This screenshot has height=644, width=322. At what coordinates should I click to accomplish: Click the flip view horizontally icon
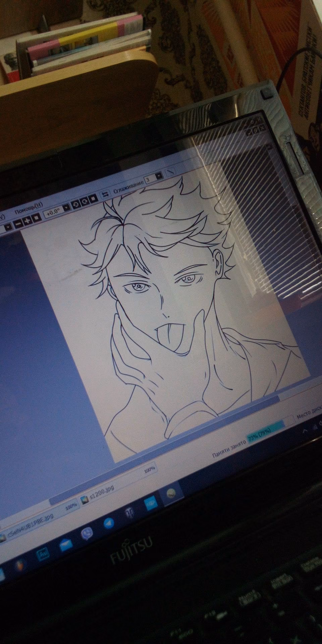pyautogui.click(x=106, y=195)
